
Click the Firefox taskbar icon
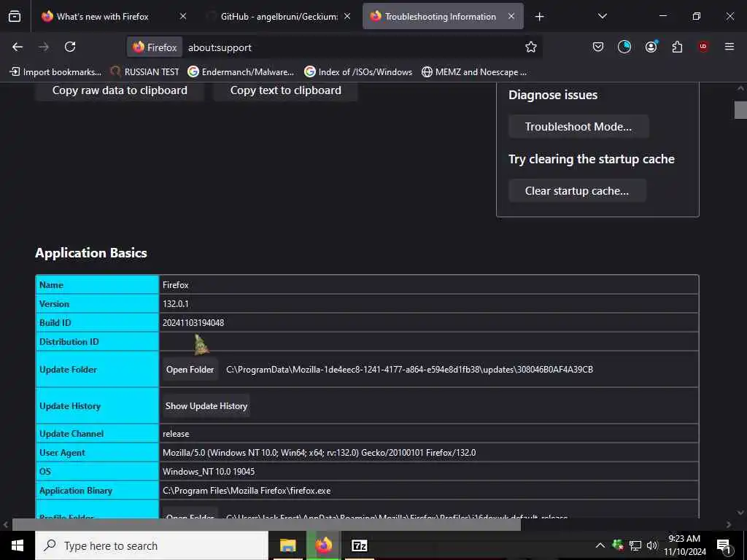323,545
